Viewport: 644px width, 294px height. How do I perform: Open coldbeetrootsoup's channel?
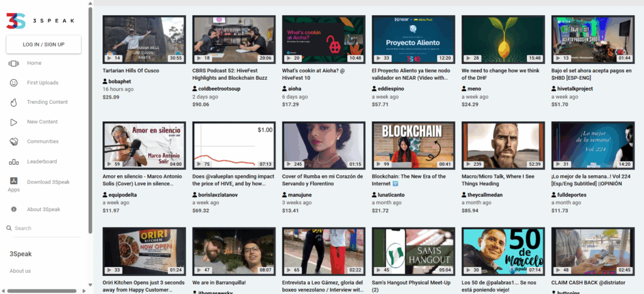(x=219, y=89)
